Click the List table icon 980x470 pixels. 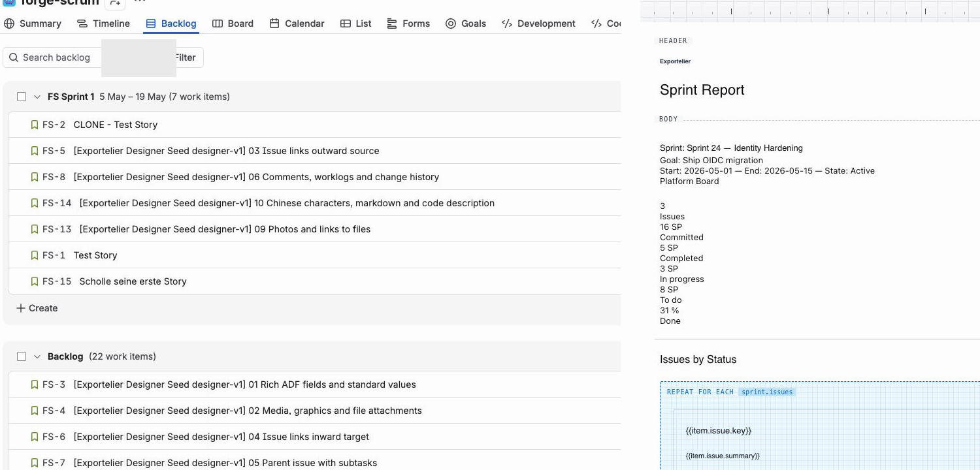coord(346,23)
